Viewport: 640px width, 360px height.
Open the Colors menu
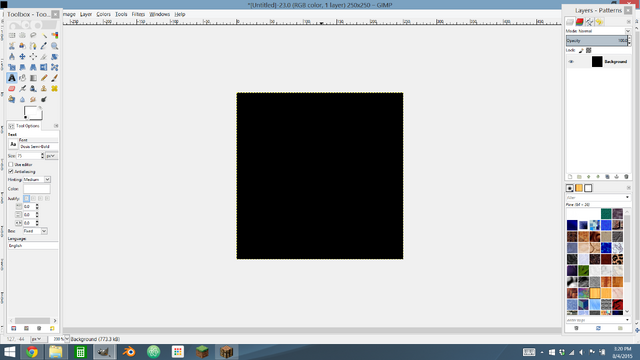103,14
